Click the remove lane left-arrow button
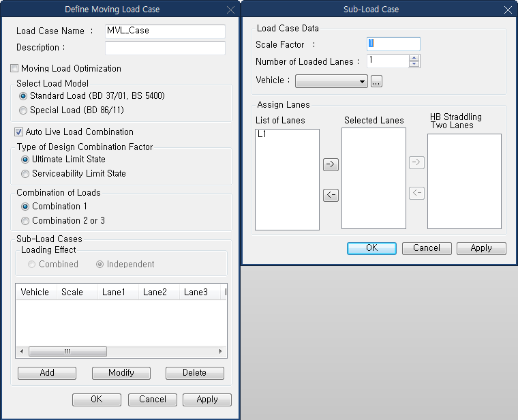The height and width of the screenshot is (420, 518). click(x=331, y=196)
